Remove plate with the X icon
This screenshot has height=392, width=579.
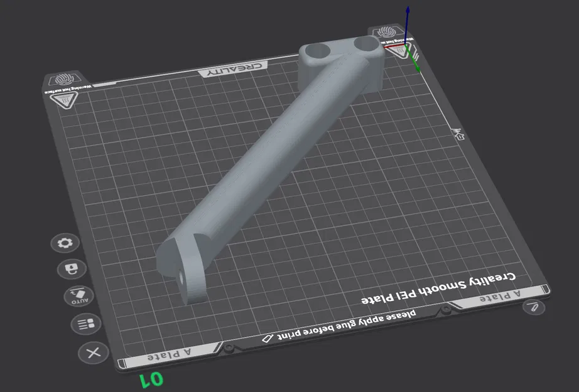coord(94,353)
